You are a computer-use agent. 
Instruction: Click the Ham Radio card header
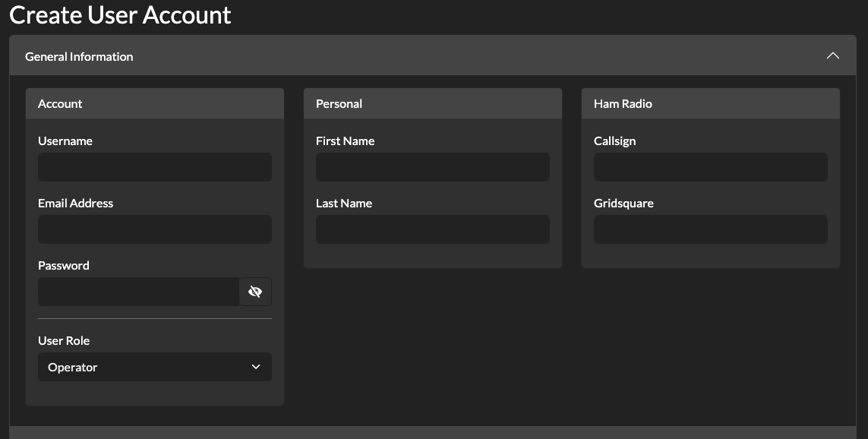pos(711,103)
